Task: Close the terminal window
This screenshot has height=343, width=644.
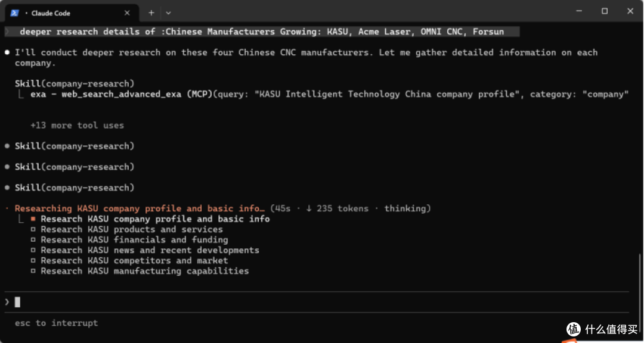Action: pos(630,11)
